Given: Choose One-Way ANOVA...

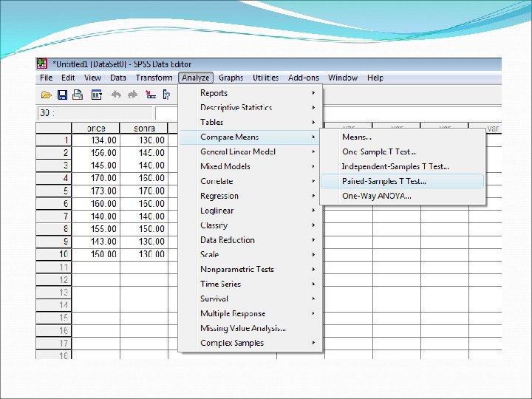Looking at the screenshot, I should (403, 196).
